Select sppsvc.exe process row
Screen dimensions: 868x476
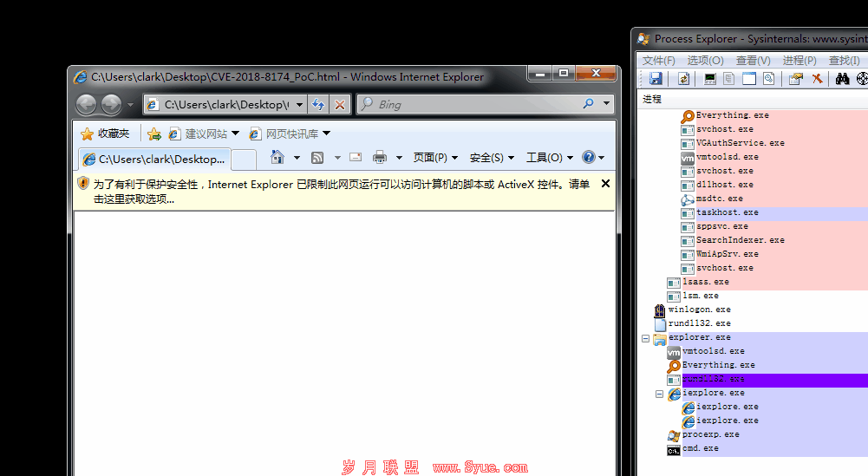point(773,226)
